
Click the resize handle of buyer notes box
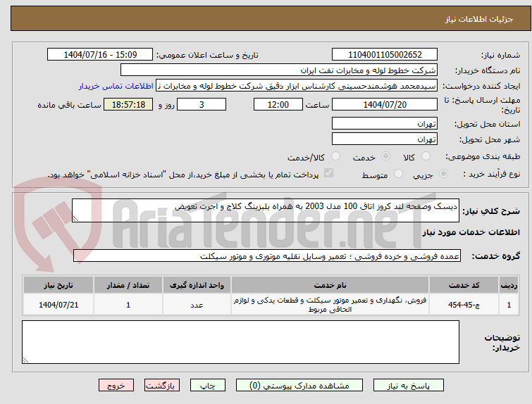pos(26,360)
